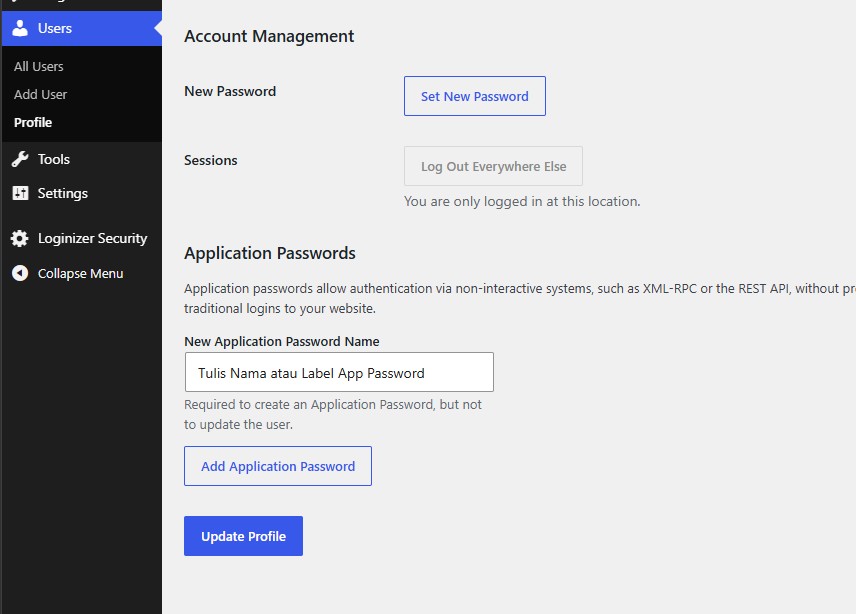Click the Application Passwords heading
856x614 pixels.
pos(270,253)
